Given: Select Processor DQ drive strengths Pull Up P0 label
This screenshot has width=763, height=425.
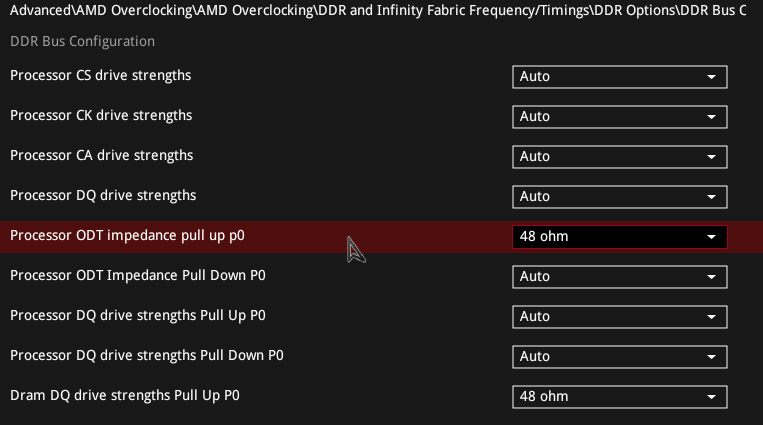Looking at the screenshot, I should (x=139, y=315).
